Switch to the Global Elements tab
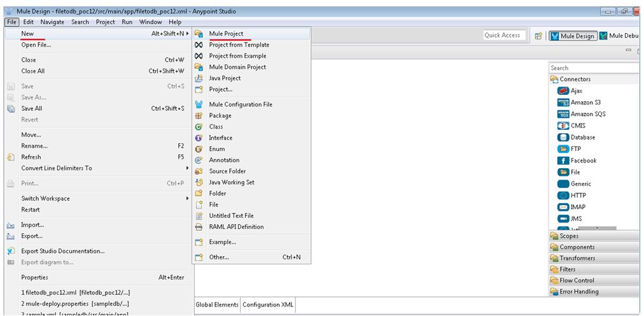The image size is (644, 316). pyautogui.click(x=217, y=305)
